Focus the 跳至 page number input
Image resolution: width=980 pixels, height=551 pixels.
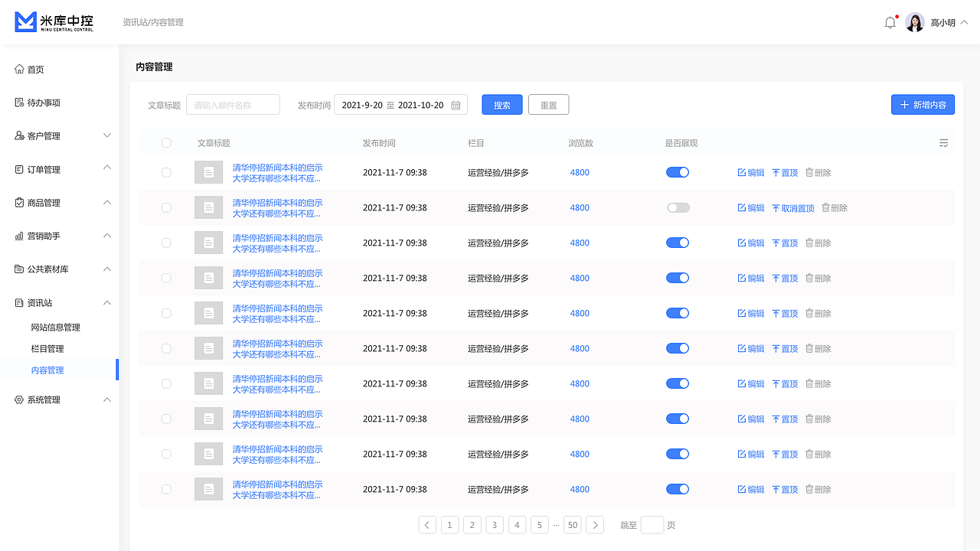pos(652,525)
